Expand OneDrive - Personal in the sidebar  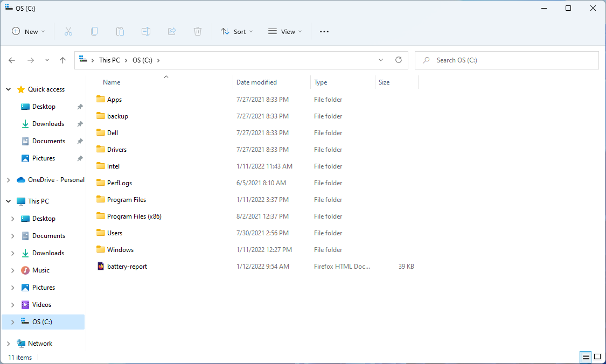point(8,180)
